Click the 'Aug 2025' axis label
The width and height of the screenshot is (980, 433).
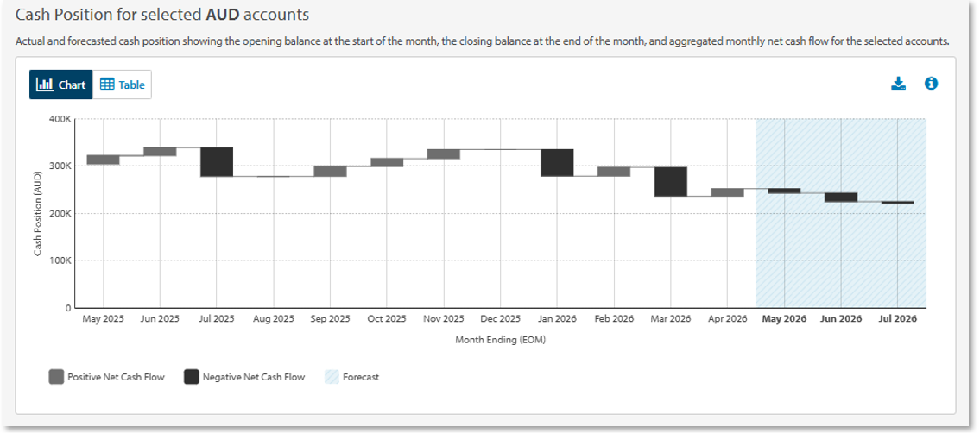point(274,319)
